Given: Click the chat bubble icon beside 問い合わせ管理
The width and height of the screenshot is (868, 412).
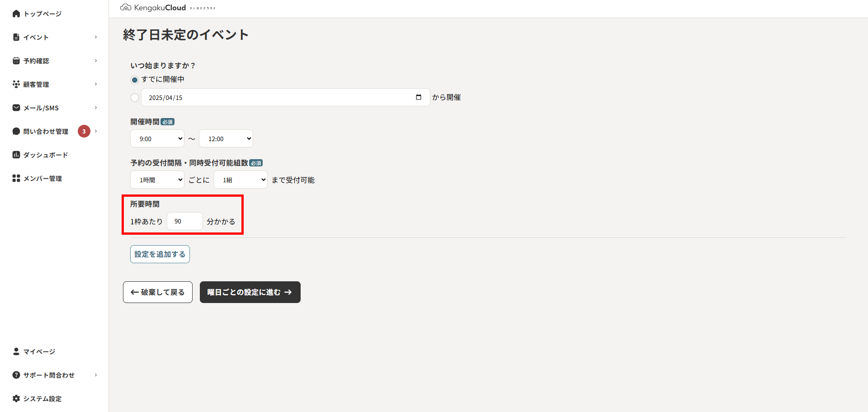Looking at the screenshot, I should (16, 131).
